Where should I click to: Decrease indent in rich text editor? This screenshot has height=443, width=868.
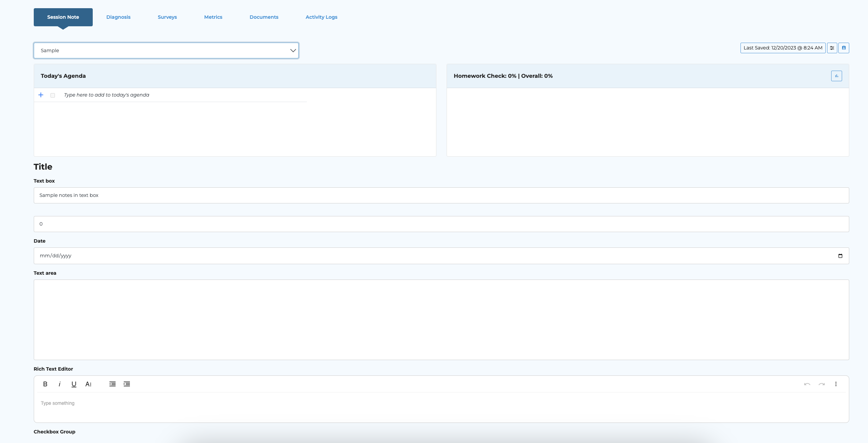pos(113,384)
